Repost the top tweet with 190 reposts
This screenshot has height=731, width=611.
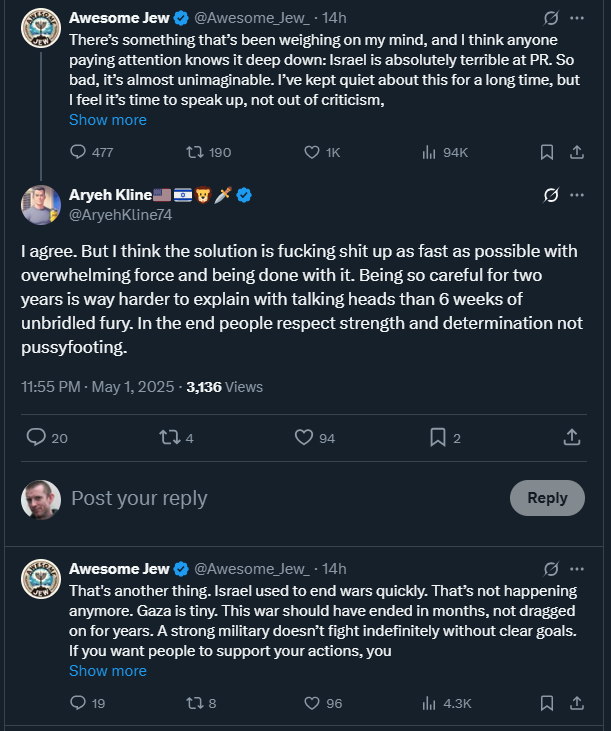pos(195,152)
